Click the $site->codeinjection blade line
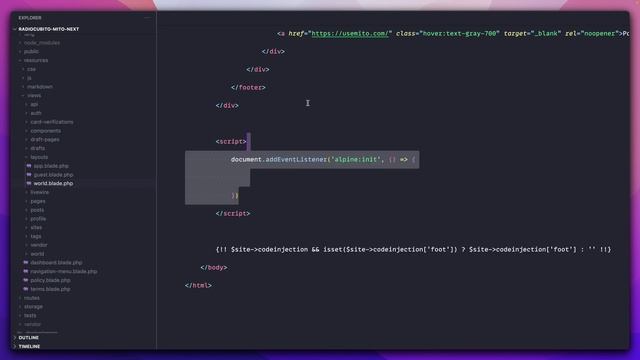The image size is (640, 360). coord(413,249)
